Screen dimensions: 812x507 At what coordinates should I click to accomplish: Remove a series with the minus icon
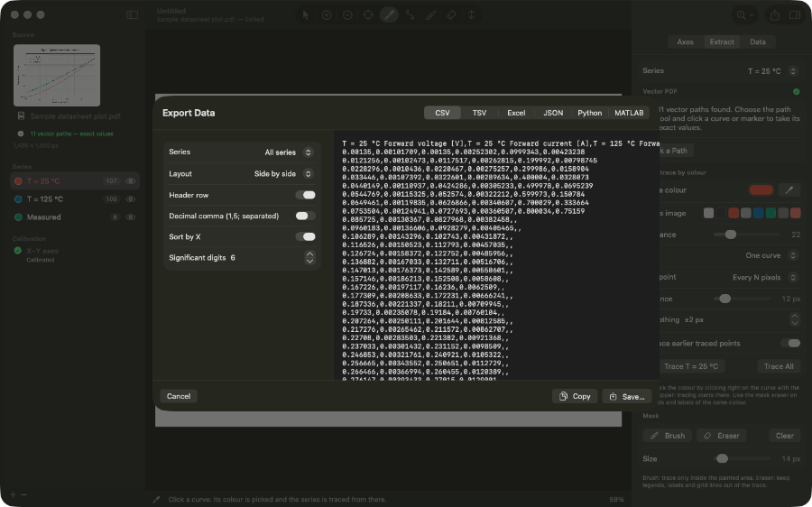click(x=23, y=494)
